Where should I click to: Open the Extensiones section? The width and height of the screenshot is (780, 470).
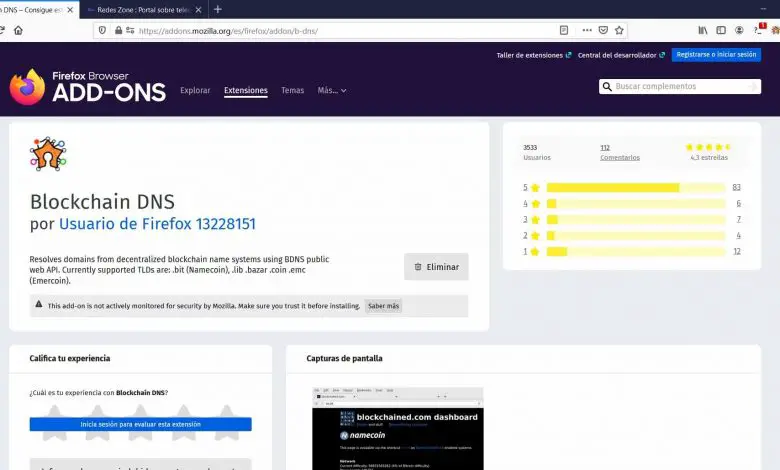click(246, 90)
